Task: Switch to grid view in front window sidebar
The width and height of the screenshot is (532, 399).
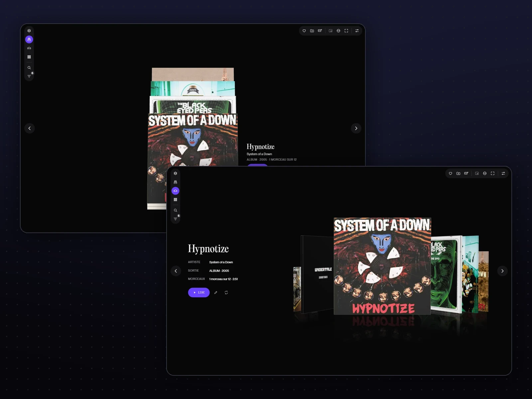Action: coord(175,199)
